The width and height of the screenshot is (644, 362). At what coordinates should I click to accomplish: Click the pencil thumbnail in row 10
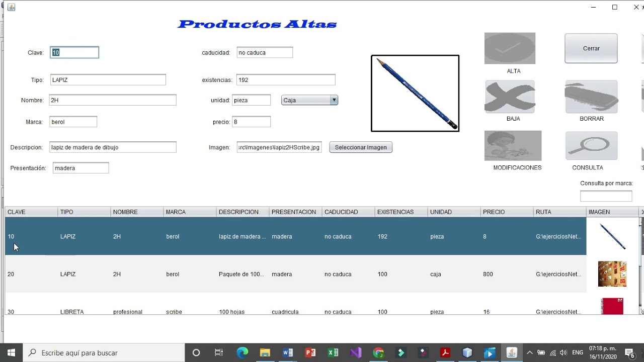coord(612,236)
